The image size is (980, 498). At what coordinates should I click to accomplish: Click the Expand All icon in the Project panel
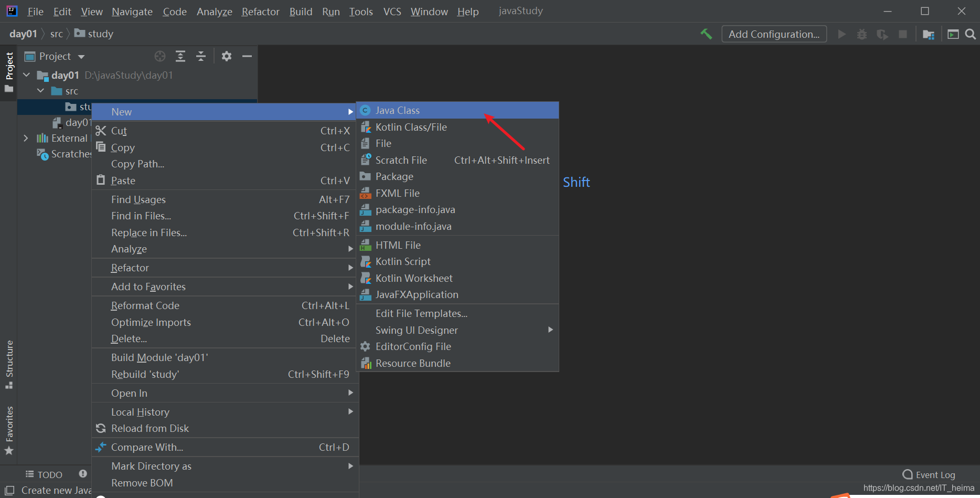coord(180,56)
